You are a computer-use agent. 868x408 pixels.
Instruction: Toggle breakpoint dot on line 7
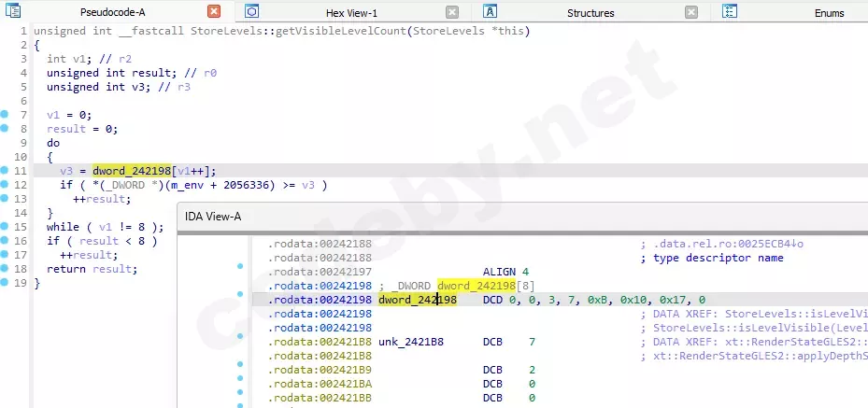click(5, 115)
